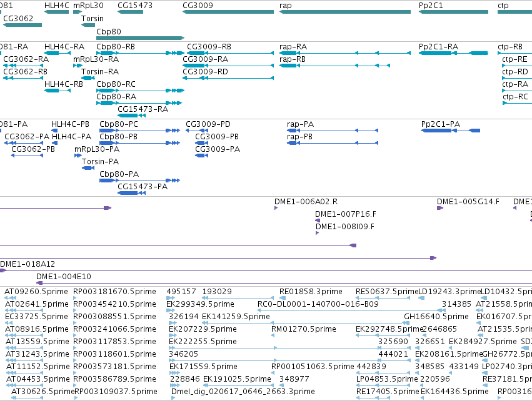This screenshot has width=532, height=401.
Task: Click the mRpL30 gene label
Action: pyautogui.click(x=88, y=6)
